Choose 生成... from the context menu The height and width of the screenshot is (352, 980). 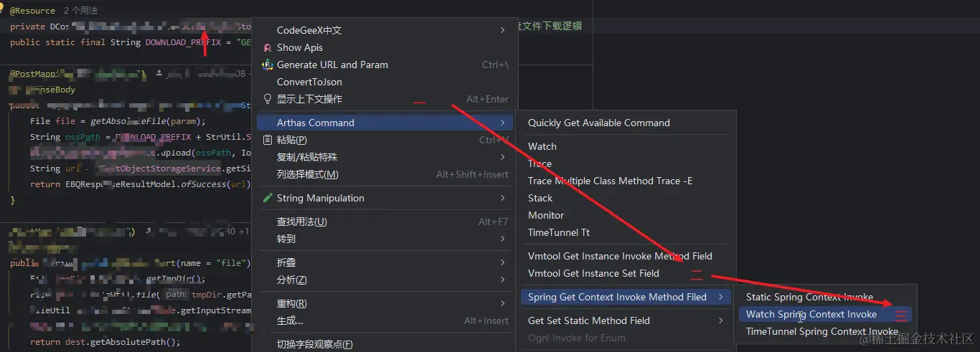coord(290,320)
